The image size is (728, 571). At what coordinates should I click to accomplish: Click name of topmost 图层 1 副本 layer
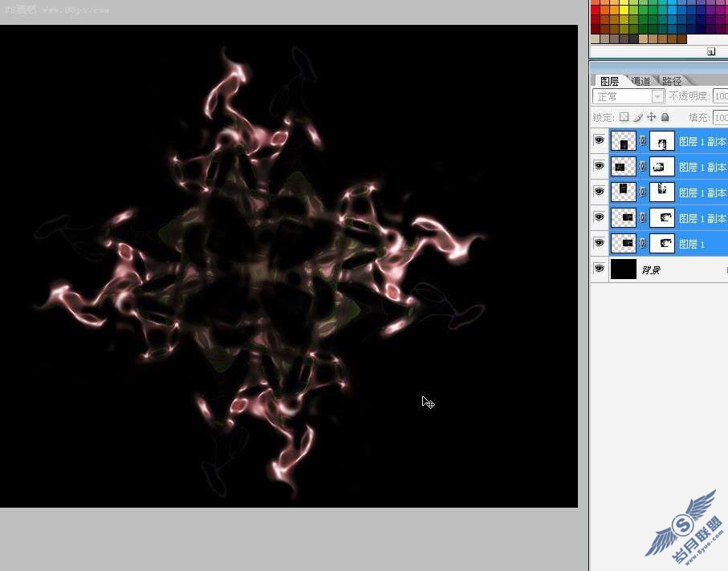coord(703,141)
